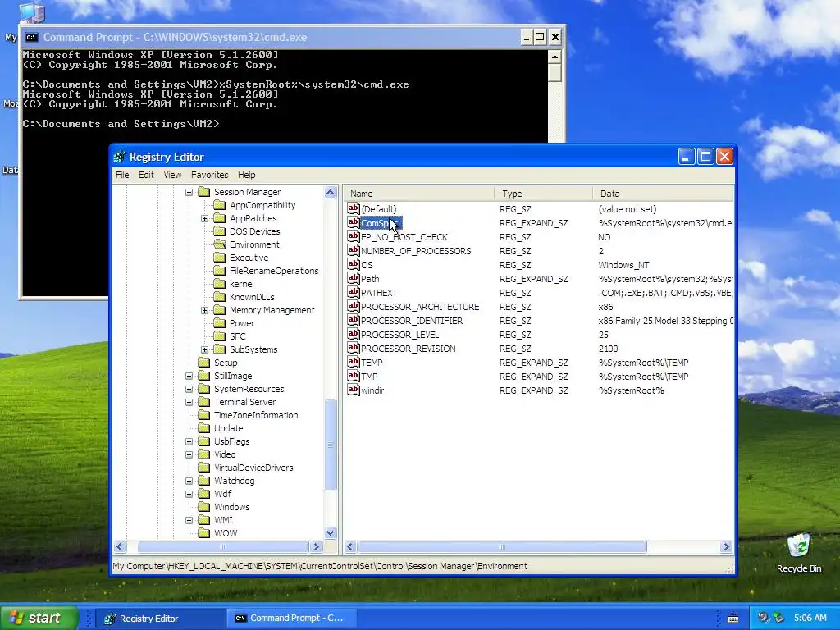Click the ComSpec value string icon
This screenshot has height=630, width=840.
pyautogui.click(x=353, y=222)
